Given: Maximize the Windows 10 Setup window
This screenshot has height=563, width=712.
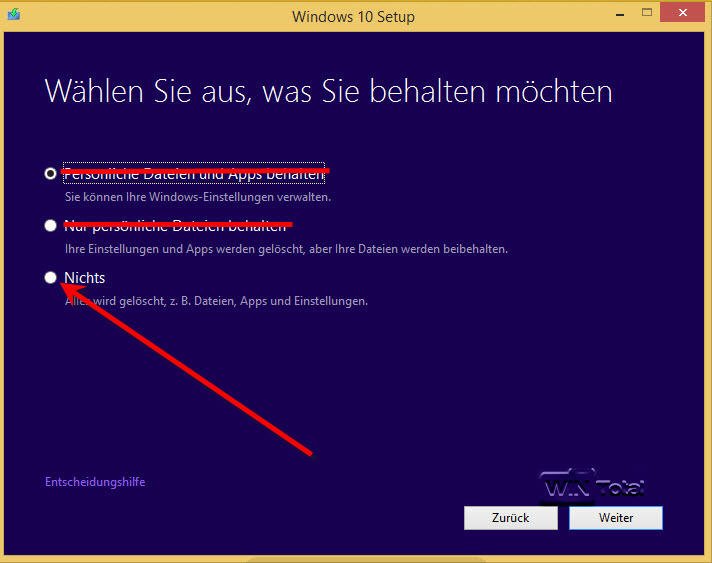Looking at the screenshot, I should point(647,13).
